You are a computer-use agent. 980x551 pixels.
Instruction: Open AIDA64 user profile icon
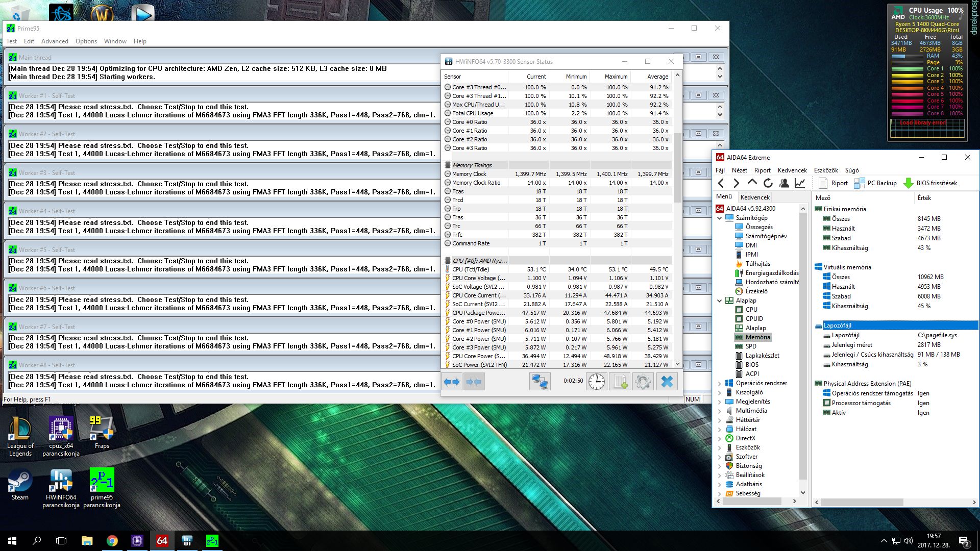coord(784,183)
